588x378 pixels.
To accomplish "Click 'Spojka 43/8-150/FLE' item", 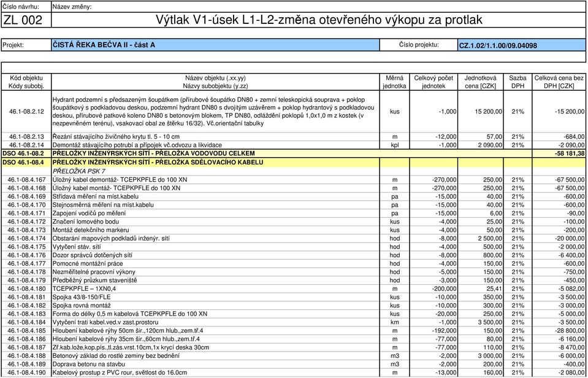I will 82,297.
